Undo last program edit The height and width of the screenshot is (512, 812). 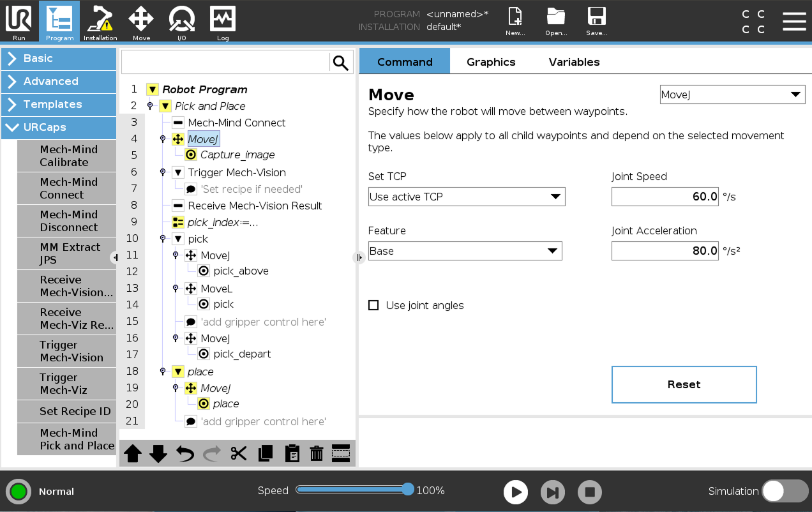184,453
